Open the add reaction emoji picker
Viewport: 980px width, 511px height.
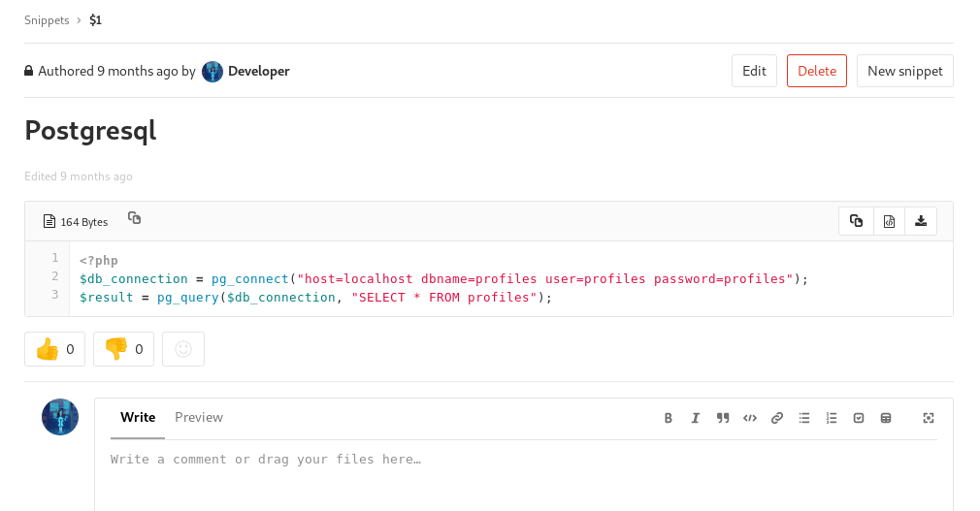(x=183, y=349)
